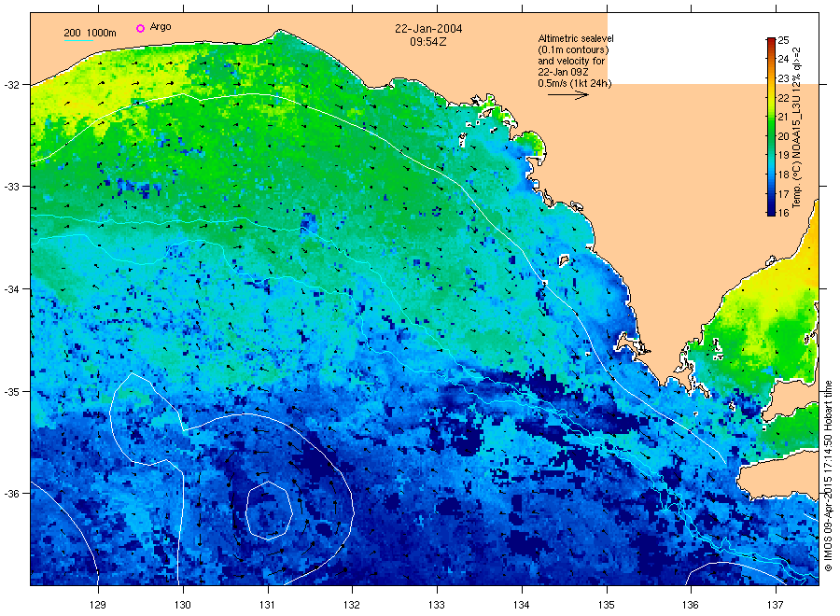Click the 23 value on temperature scale

pos(783,78)
